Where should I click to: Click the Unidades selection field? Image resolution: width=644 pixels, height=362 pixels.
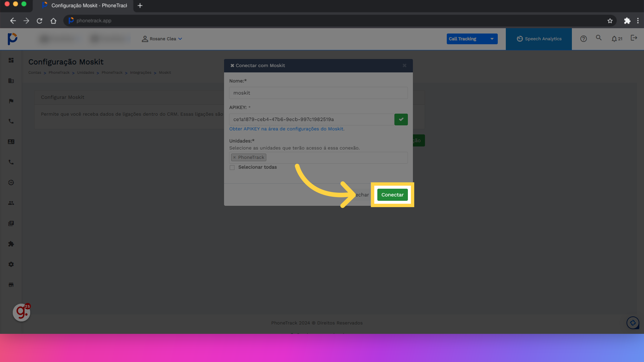pos(335,158)
